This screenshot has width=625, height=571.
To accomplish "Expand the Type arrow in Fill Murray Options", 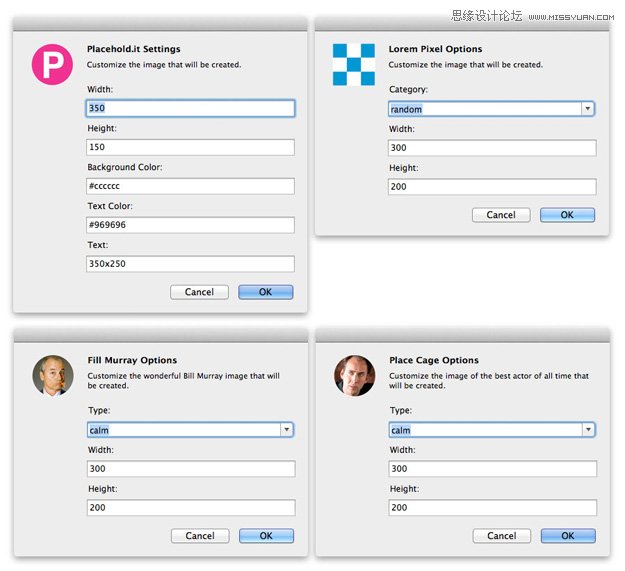I will 287,430.
